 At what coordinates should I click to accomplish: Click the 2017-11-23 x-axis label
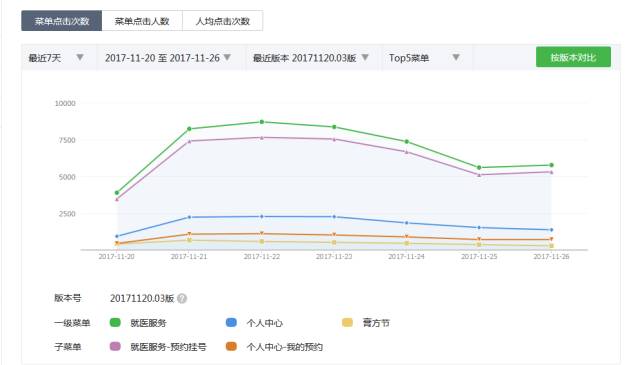coord(334,256)
